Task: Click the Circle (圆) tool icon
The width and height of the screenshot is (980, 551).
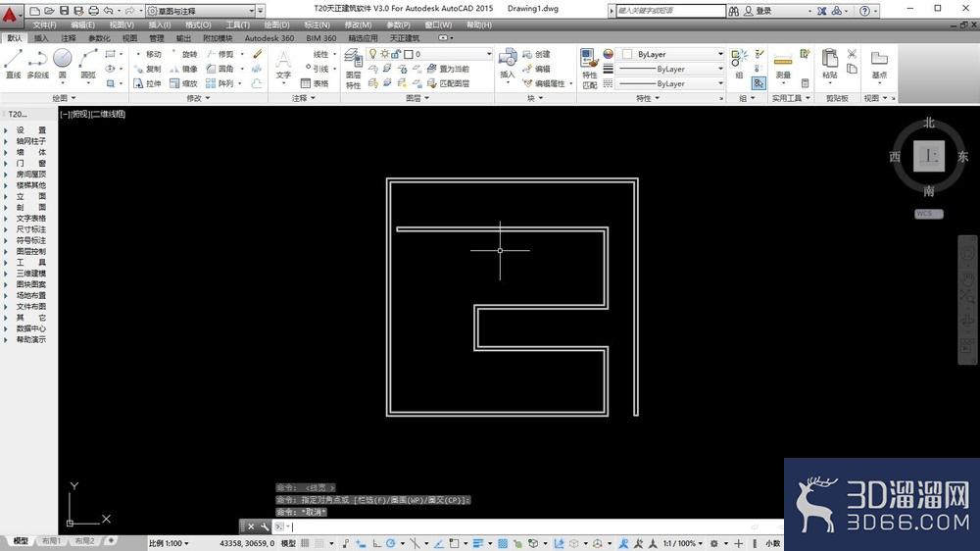Action: coord(62,64)
